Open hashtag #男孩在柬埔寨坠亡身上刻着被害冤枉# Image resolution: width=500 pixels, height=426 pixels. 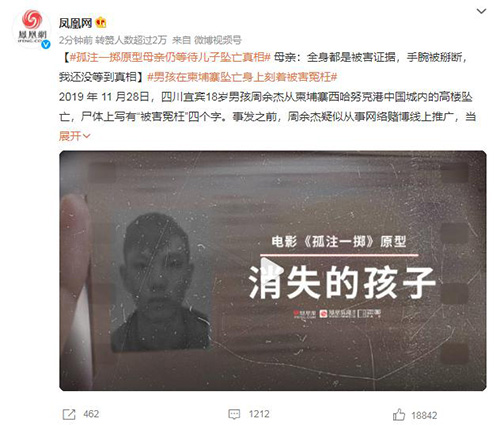242,77
